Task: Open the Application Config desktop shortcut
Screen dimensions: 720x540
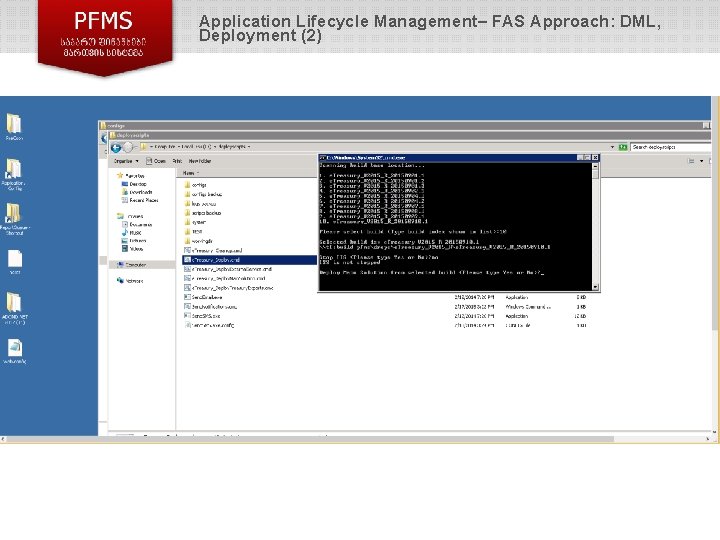Action: click(14, 174)
